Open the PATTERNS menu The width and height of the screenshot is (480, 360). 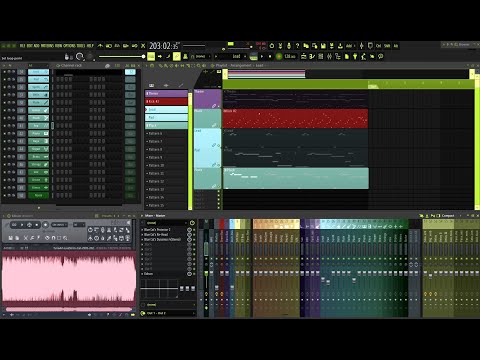47,46
